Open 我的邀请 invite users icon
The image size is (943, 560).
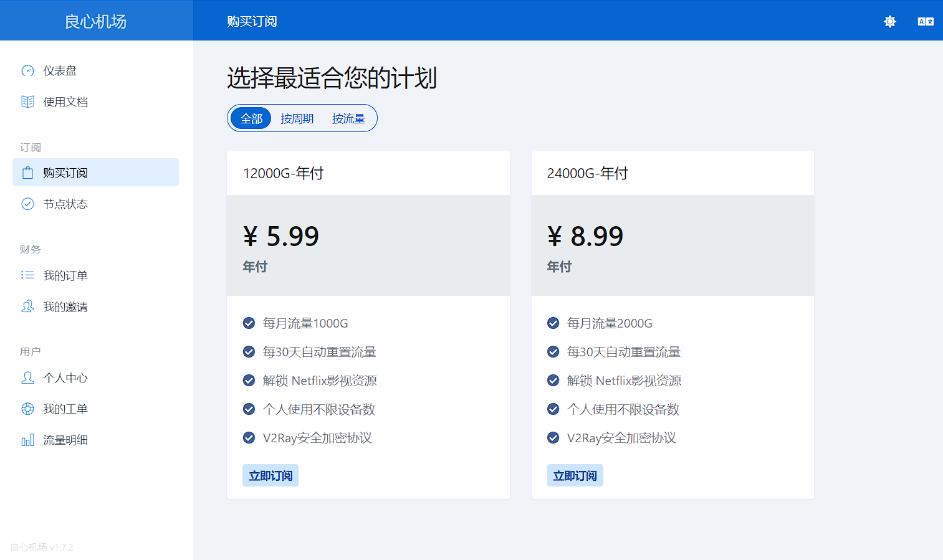click(x=27, y=306)
